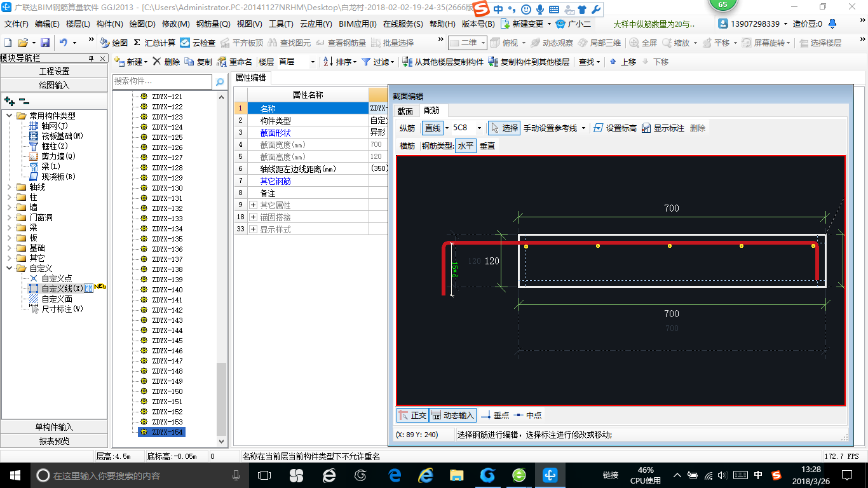Open the 文件(F) menu
Image resolution: width=868 pixels, height=488 pixels.
[17, 24]
